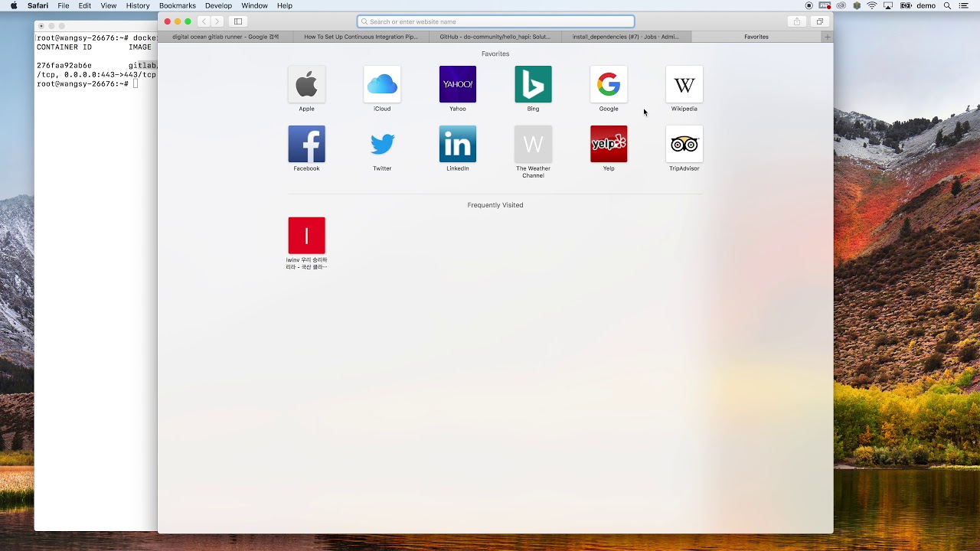Open Wi-Fi status menu
This screenshot has width=980, height=551.
coord(871,5)
